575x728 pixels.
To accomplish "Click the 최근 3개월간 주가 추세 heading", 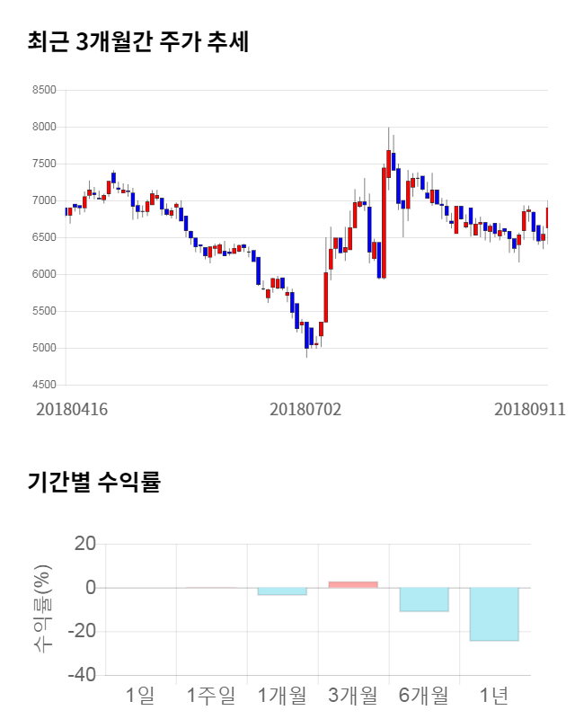I will [x=137, y=41].
